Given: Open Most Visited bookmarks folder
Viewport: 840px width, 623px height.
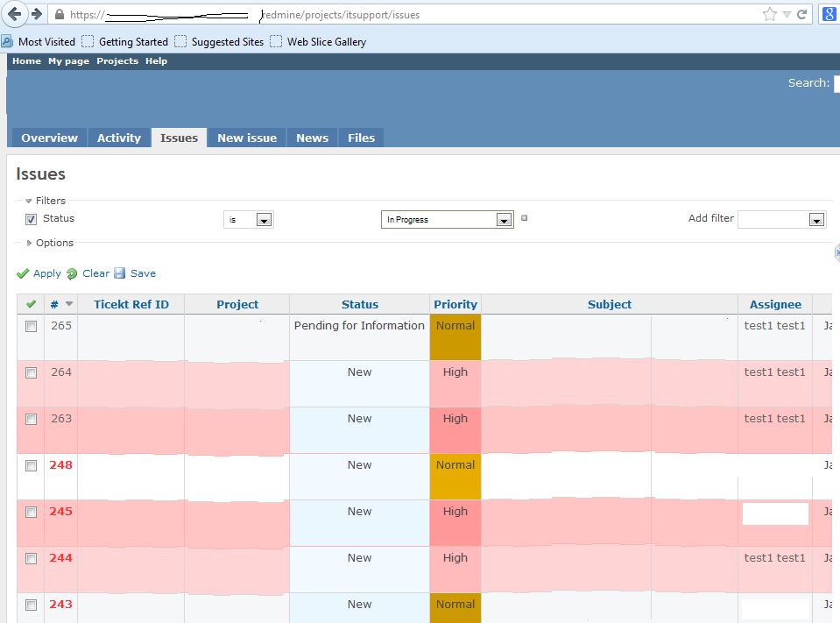Looking at the screenshot, I should coord(39,42).
